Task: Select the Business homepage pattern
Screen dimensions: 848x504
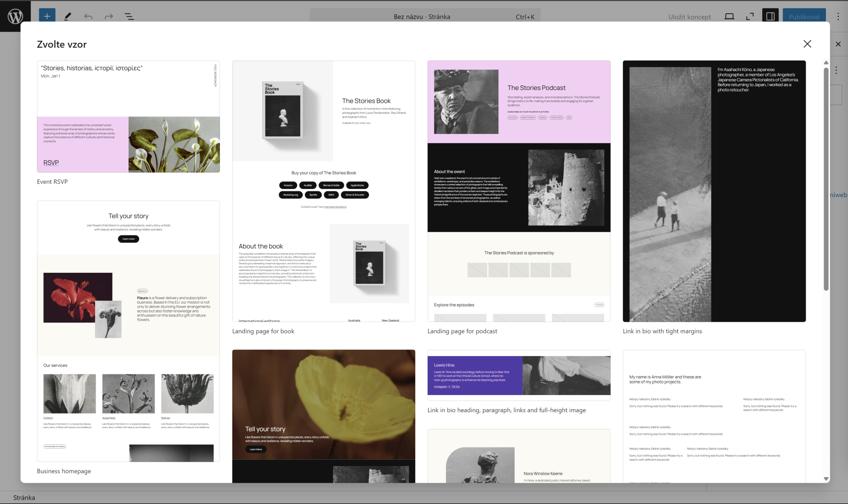Action: coord(128,331)
